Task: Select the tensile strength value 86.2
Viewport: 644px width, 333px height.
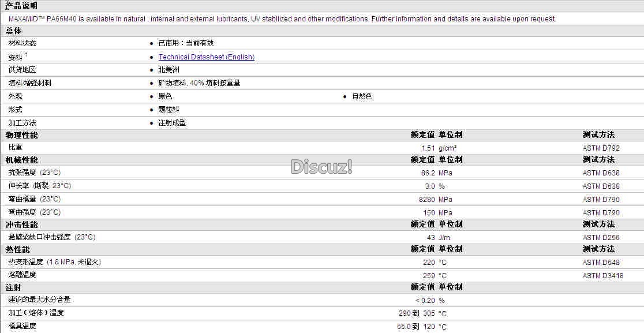Action: (428, 173)
